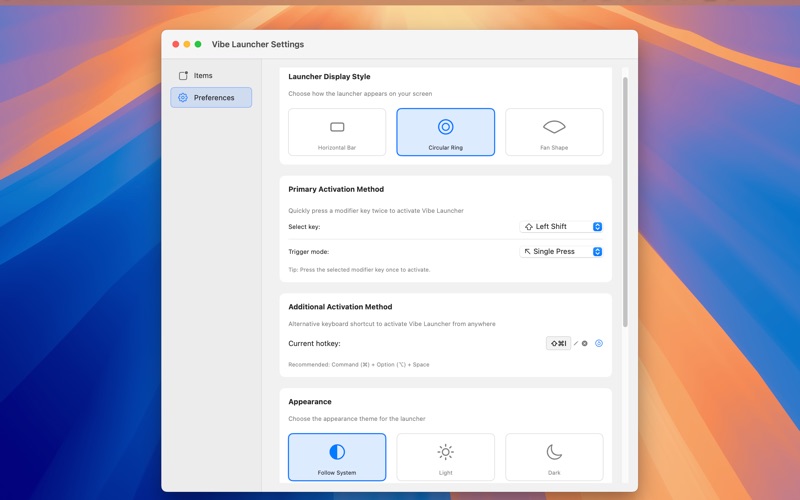Click the settings window vertical scrollbar
Viewport: 800px width, 500px height.
(625, 202)
